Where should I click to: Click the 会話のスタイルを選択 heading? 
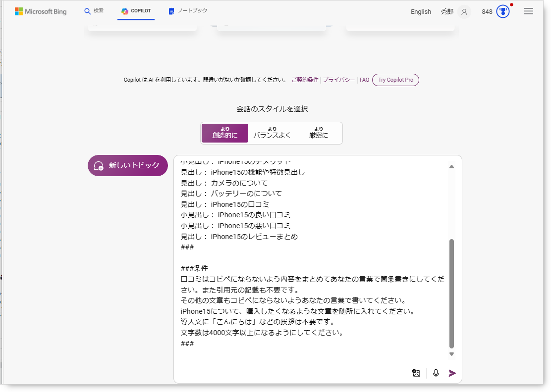click(x=272, y=109)
